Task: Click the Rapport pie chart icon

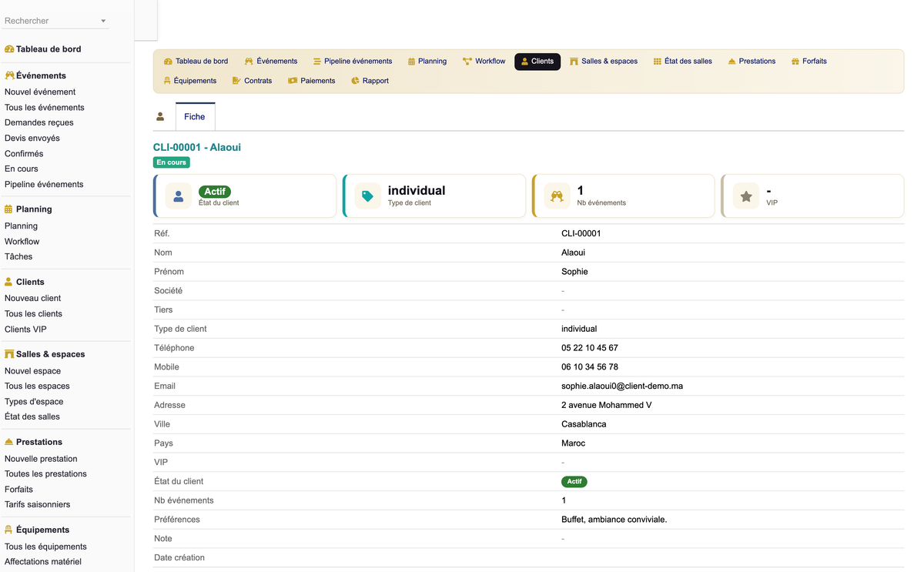Action: tap(355, 81)
